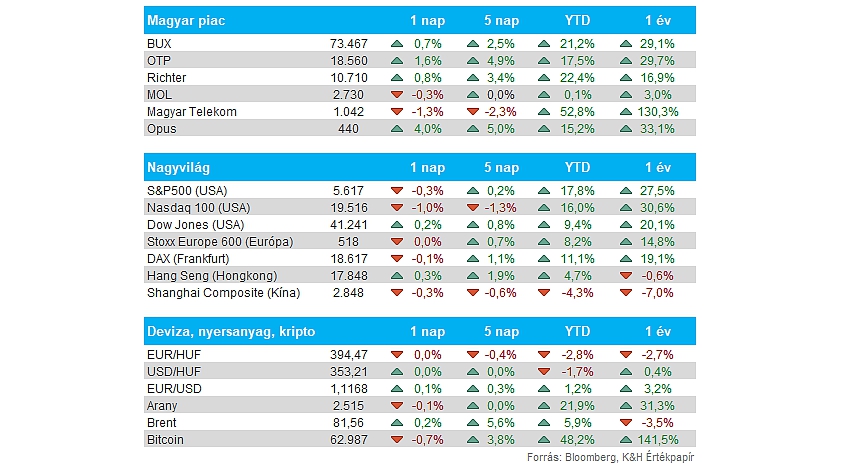Click the Richter row label
The width and height of the screenshot is (850, 473).
(x=166, y=77)
